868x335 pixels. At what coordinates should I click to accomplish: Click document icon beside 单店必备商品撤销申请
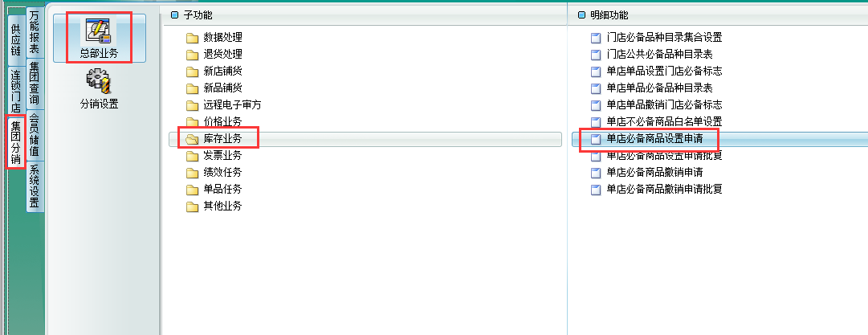coord(596,173)
